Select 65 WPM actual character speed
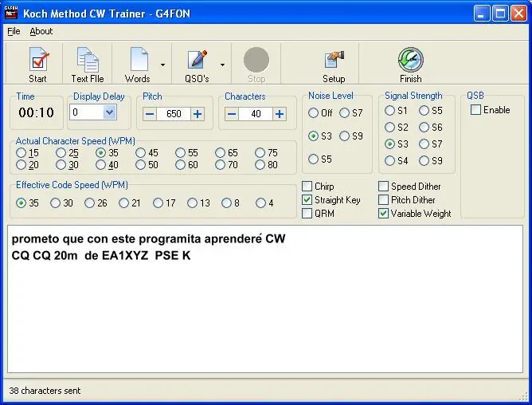 pos(220,153)
